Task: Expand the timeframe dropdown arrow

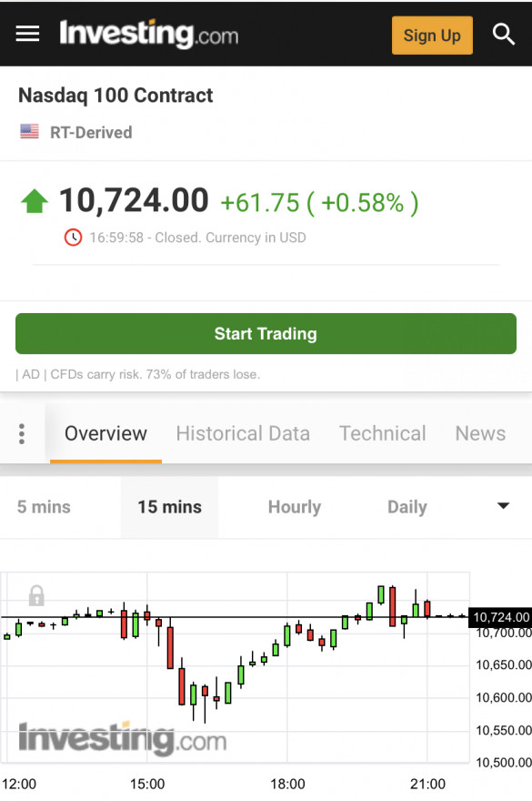Action: click(504, 506)
